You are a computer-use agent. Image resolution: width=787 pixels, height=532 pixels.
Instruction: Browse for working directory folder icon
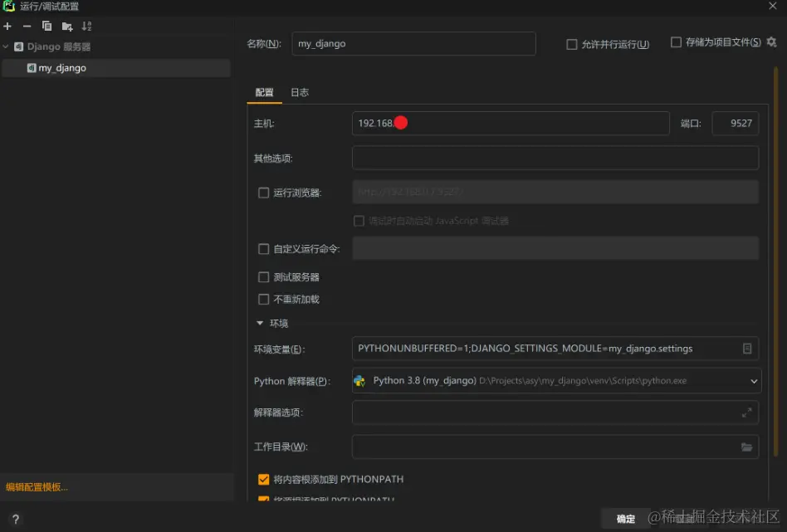(x=747, y=447)
